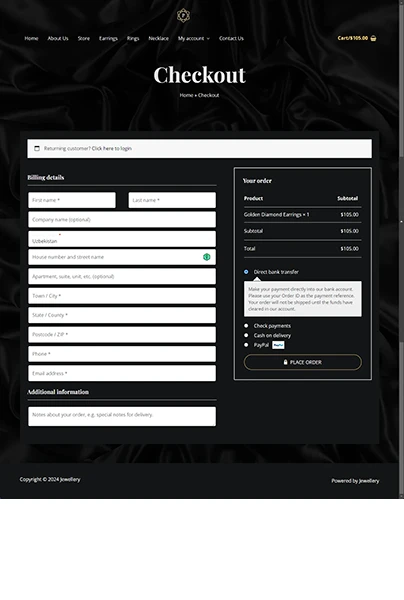Follow the Home breadcrumb link
404x600 pixels.
coord(186,95)
